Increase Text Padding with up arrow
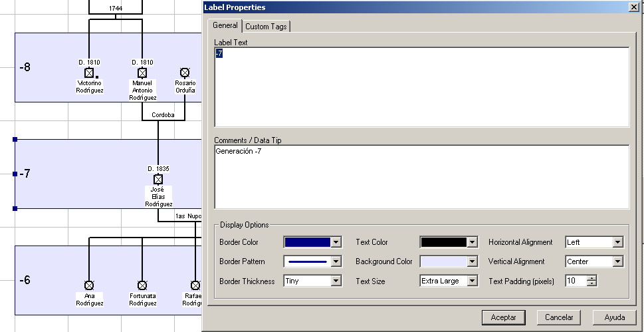 coord(592,278)
